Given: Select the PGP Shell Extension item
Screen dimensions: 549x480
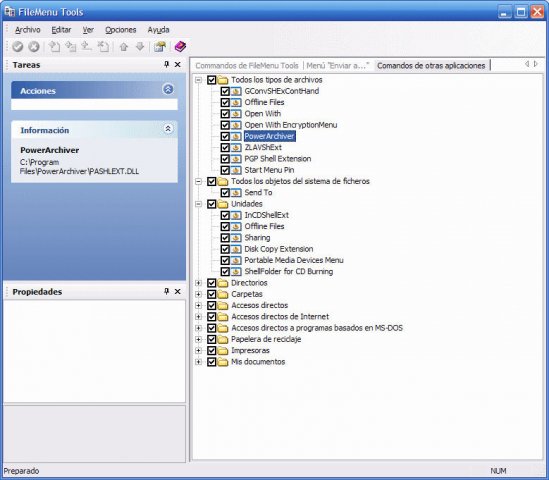Looking at the screenshot, I should 278,159.
